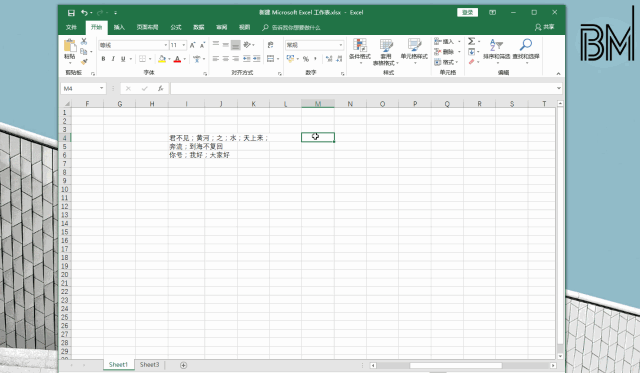The image size is (640, 373).
Task: Click the AutoSum sigma icon
Action: [471, 41]
